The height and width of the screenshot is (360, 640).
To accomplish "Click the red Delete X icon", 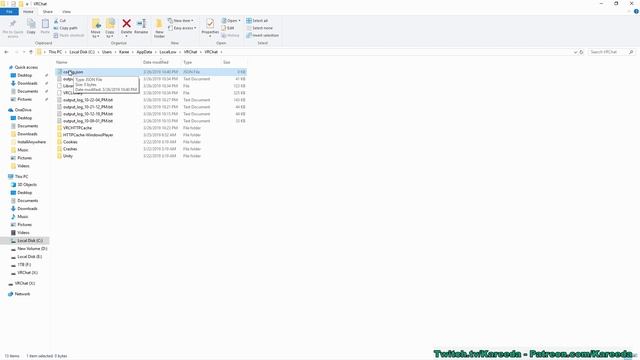I will (x=127, y=24).
